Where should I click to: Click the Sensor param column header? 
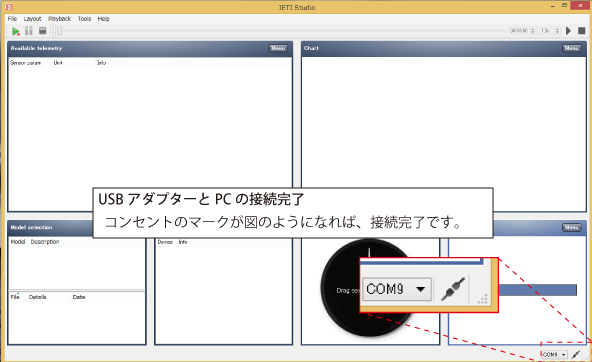[25, 63]
